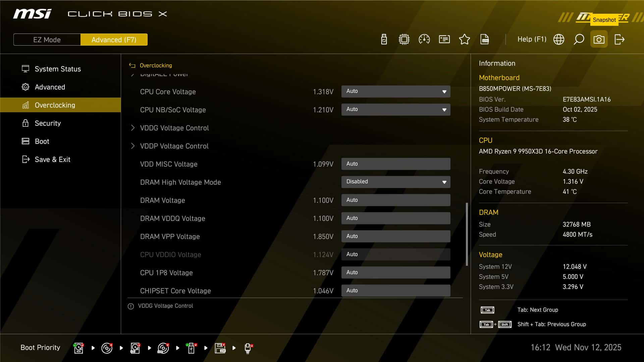This screenshot has height=362, width=644.
Task: Select the Overclocking sidebar item
Action: pyautogui.click(x=60, y=105)
